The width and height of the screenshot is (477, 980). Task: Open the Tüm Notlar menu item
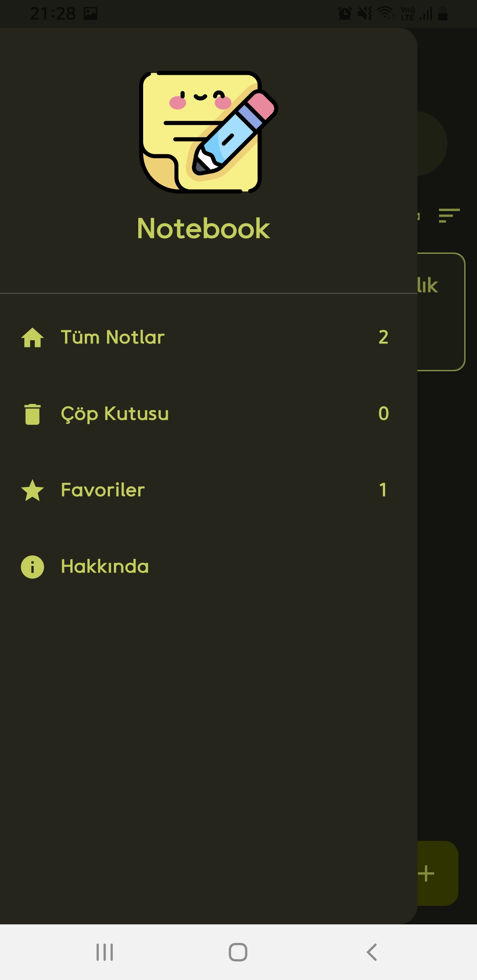tap(113, 338)
